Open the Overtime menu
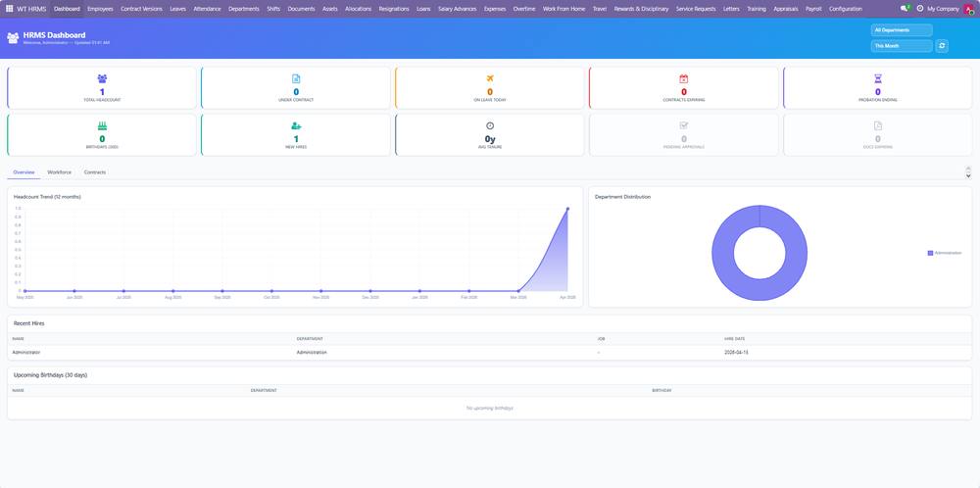980x488 pixels. tap(524, 9)
